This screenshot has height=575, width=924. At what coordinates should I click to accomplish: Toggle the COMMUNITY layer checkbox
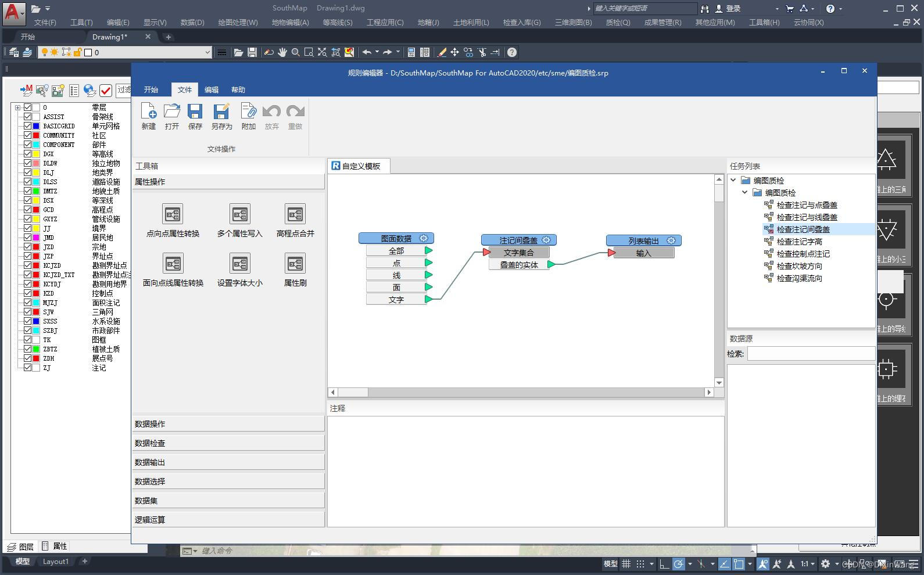pos(27,135)
